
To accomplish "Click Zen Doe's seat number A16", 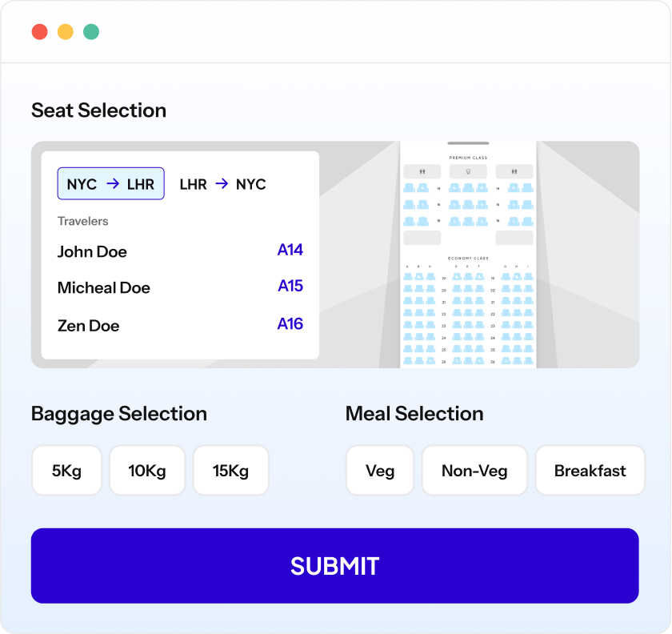I will (290, 324).
